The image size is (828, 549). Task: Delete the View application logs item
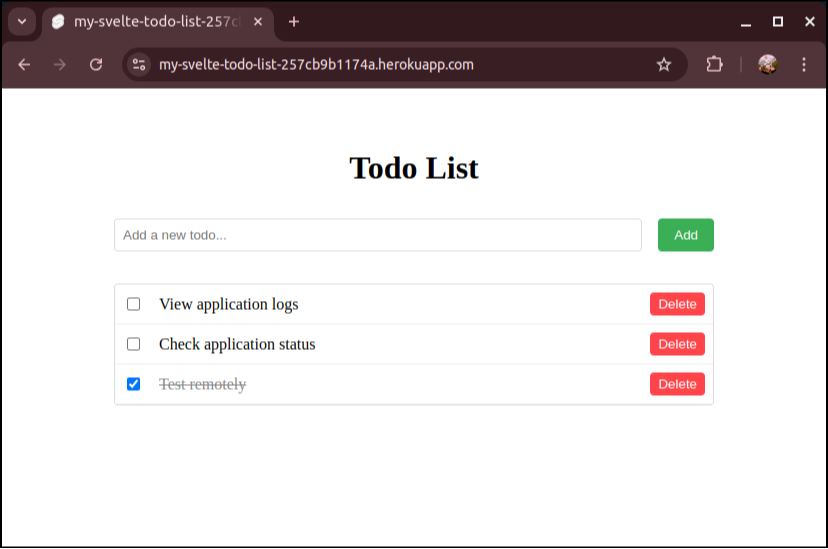point(677,304)
